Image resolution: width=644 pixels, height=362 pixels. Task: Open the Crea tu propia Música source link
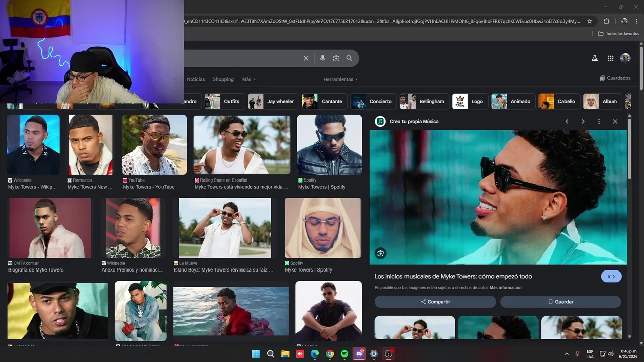point(414,121)
